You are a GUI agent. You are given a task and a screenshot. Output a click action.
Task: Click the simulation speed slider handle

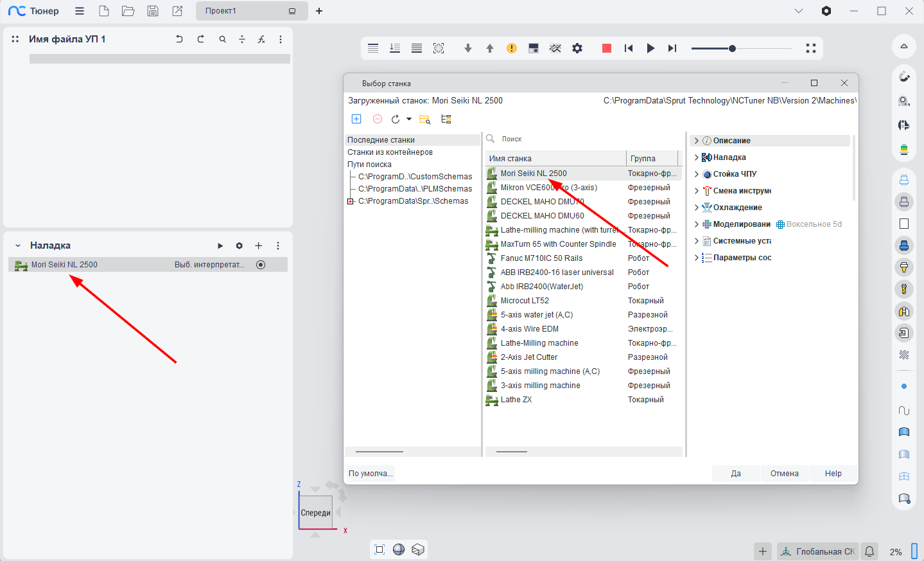tap(732, 48)
